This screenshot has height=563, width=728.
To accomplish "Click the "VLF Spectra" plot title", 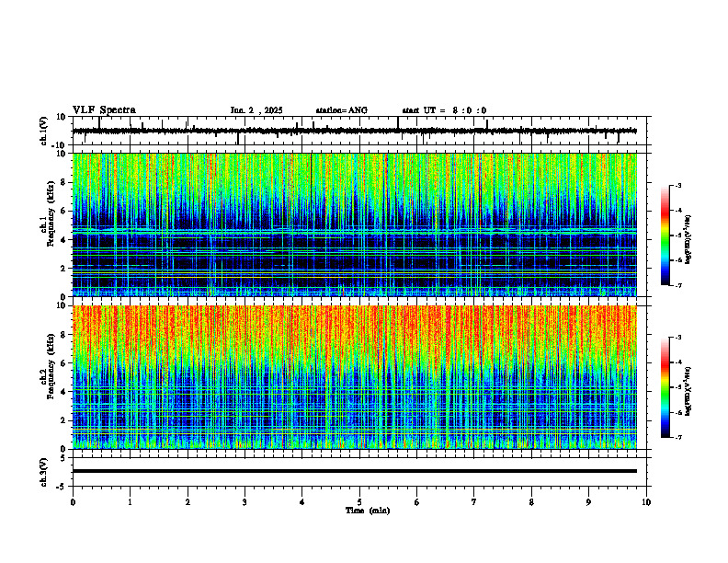I will point(104,110).
